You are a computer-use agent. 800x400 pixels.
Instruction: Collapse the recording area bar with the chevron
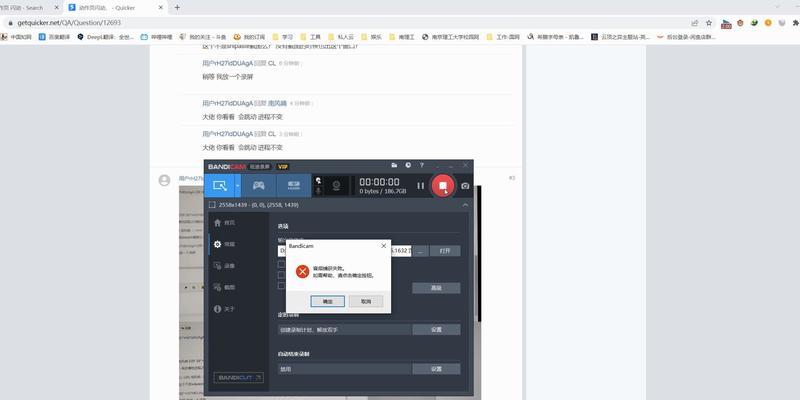coord(465,205)
